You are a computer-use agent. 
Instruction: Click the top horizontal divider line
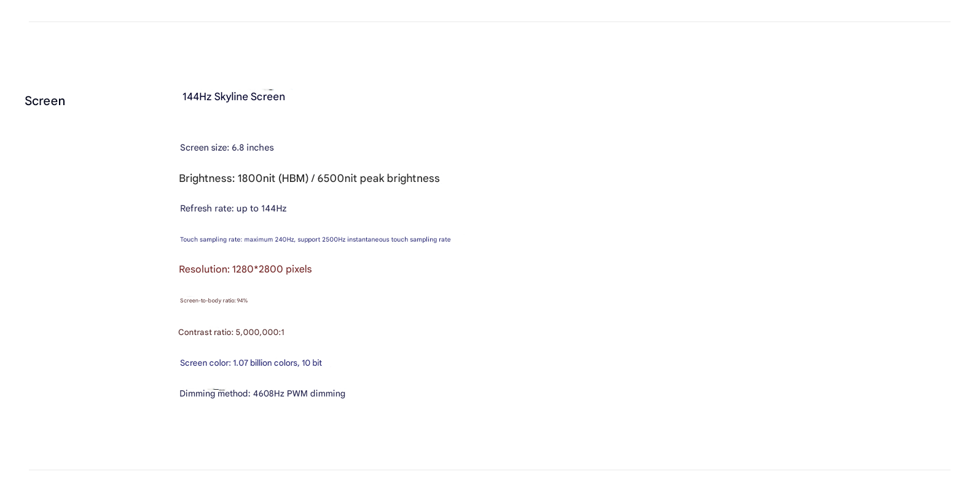(x=489, y=22)
